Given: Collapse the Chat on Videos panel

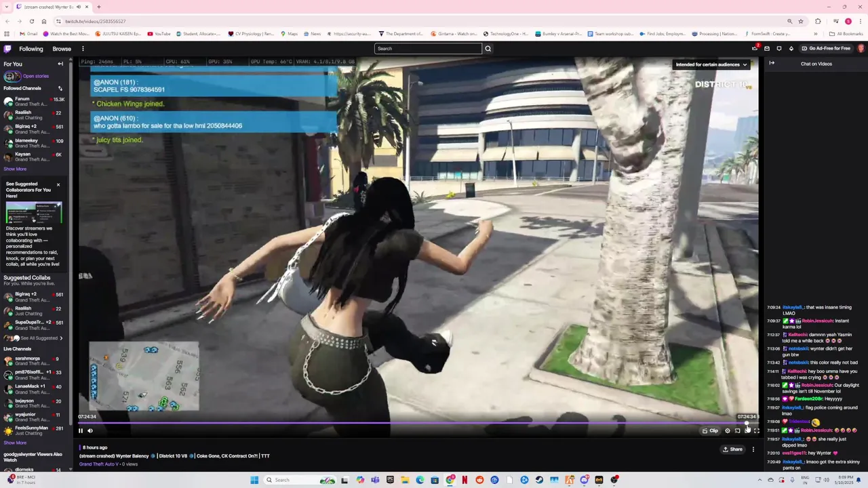Looking at the screenshot, I should tap(772, 63).
